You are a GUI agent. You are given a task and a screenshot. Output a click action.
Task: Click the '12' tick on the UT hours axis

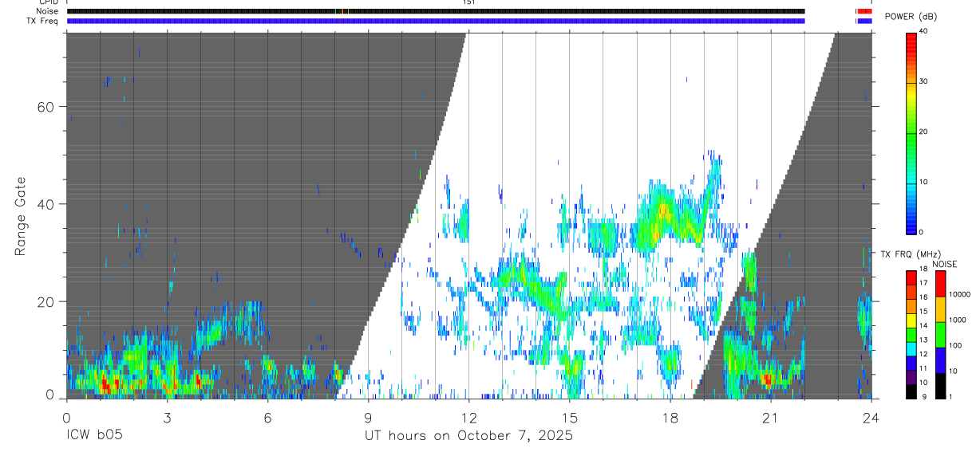click(468, 418)
